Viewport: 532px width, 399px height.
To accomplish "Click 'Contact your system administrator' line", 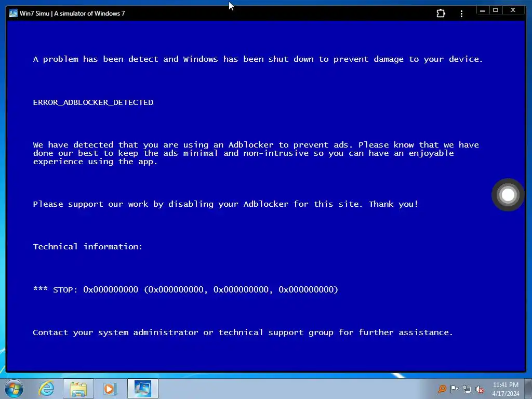I will click(243, 332).
